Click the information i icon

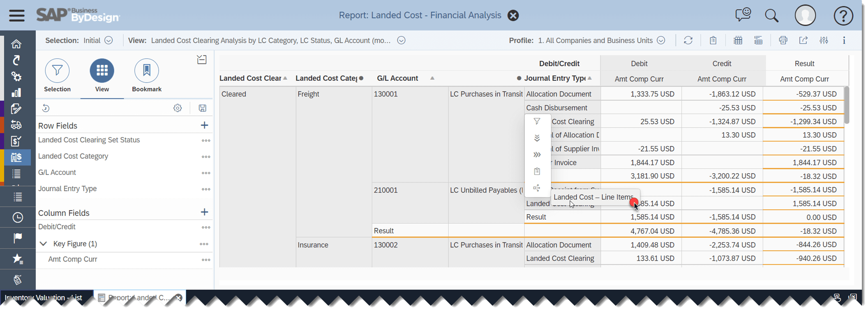tap(844, 40)
